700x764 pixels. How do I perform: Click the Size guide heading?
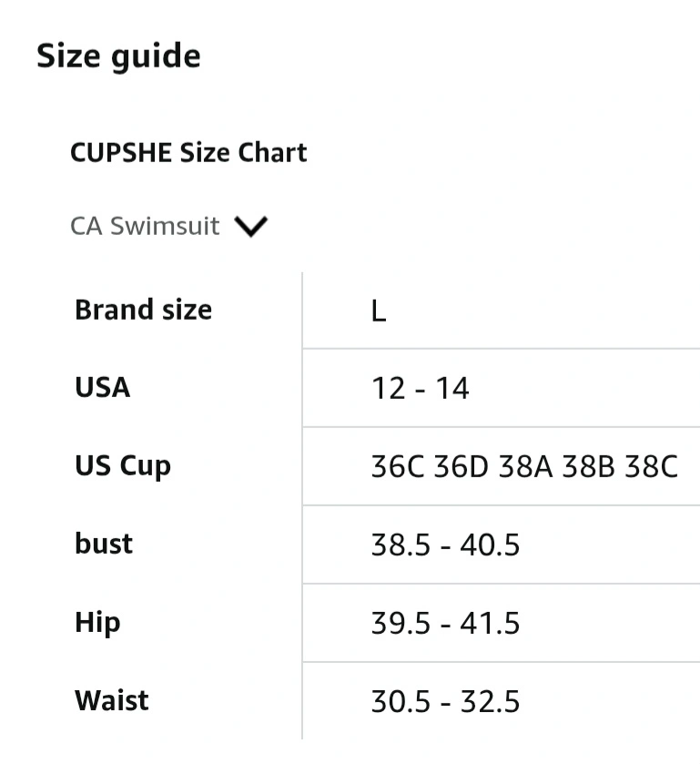[118, 56]
